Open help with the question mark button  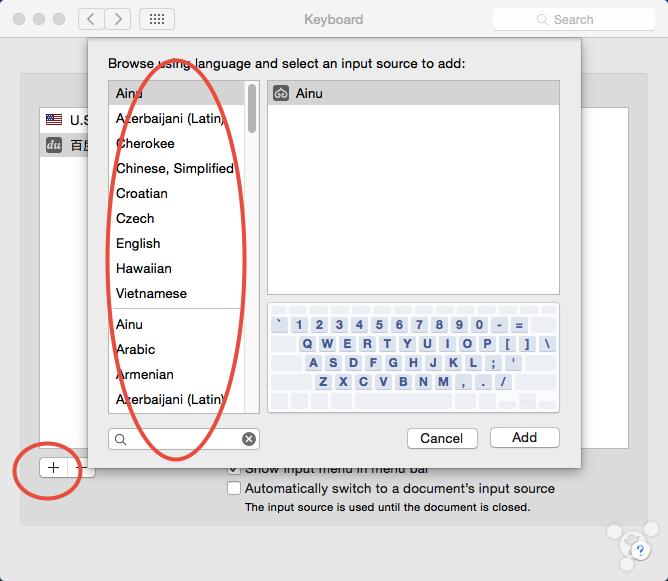pos(640,550)
